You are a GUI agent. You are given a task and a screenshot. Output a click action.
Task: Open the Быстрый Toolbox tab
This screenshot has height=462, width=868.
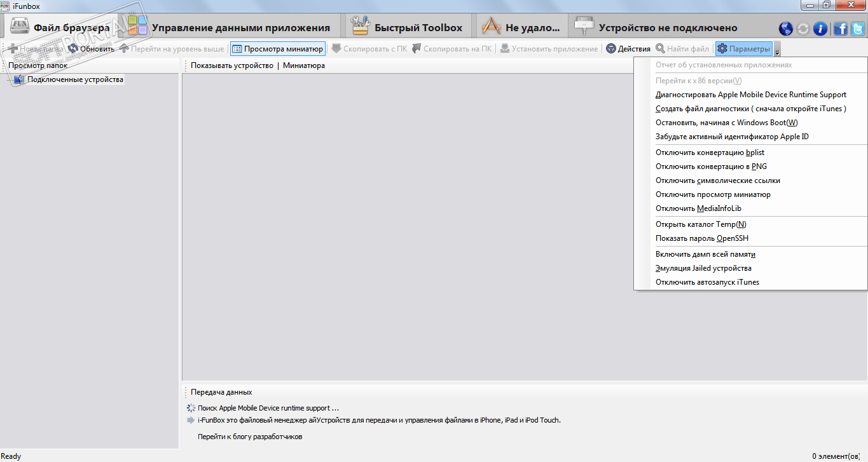coord(407,27)
